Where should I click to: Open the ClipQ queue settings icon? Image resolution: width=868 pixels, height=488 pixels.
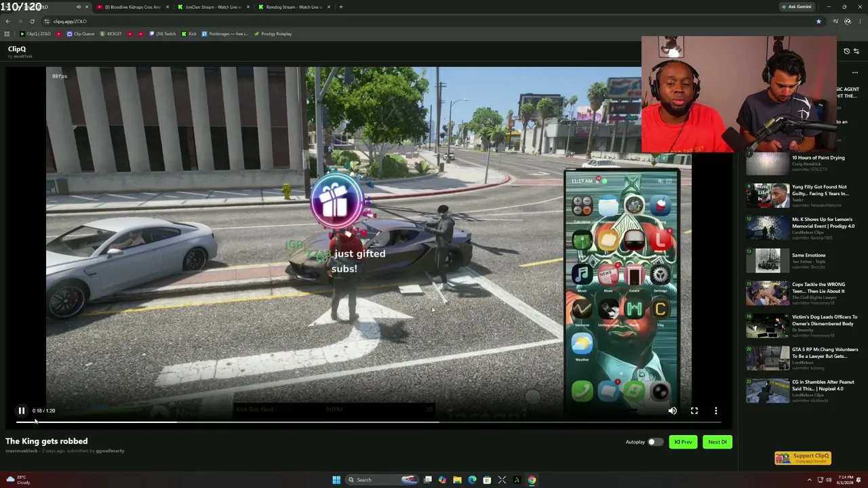coord(856,51)
